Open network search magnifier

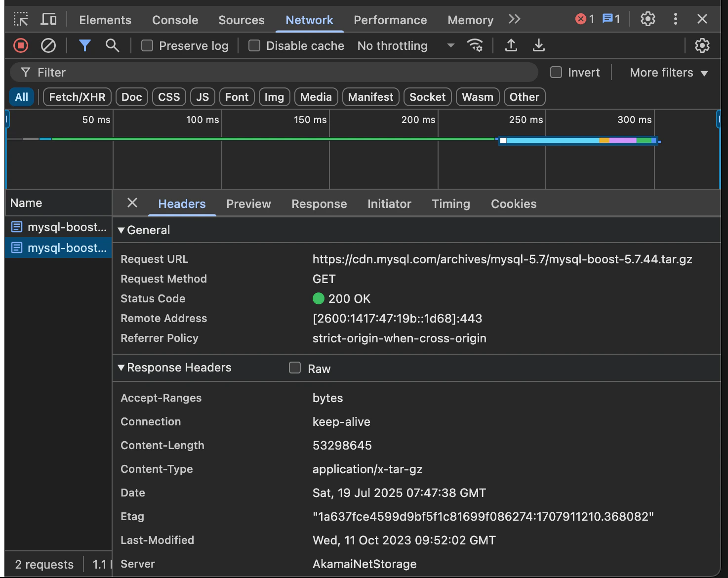click(113, 46)
